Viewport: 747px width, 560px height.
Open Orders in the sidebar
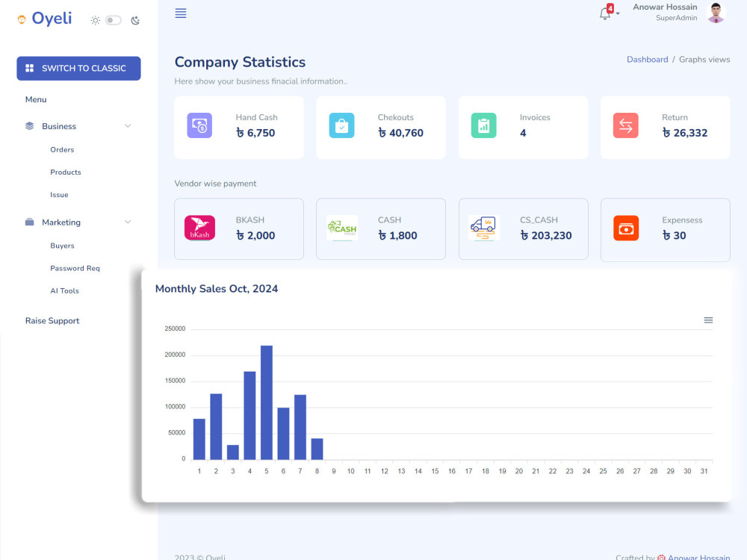tap(63, 149)
